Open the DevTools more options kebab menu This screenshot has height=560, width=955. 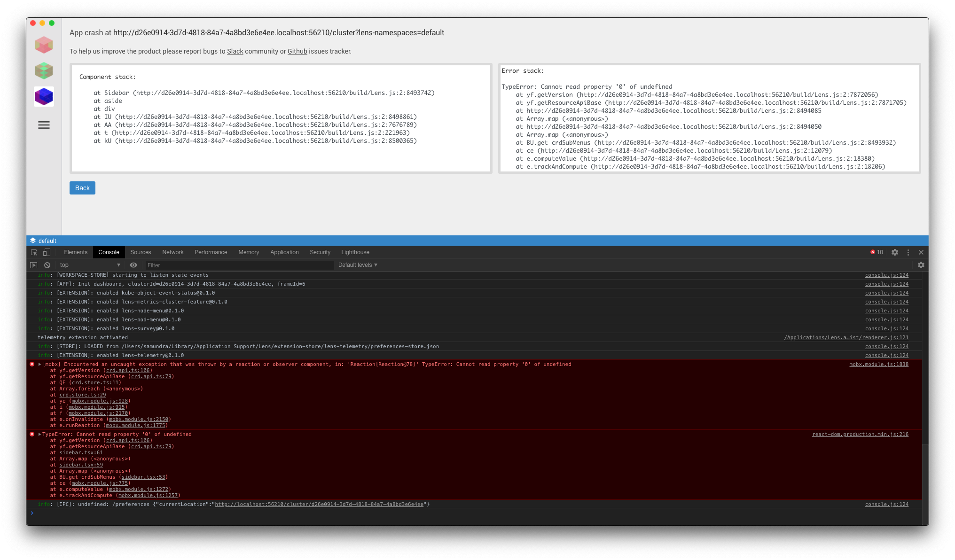[x=908, y=252]
